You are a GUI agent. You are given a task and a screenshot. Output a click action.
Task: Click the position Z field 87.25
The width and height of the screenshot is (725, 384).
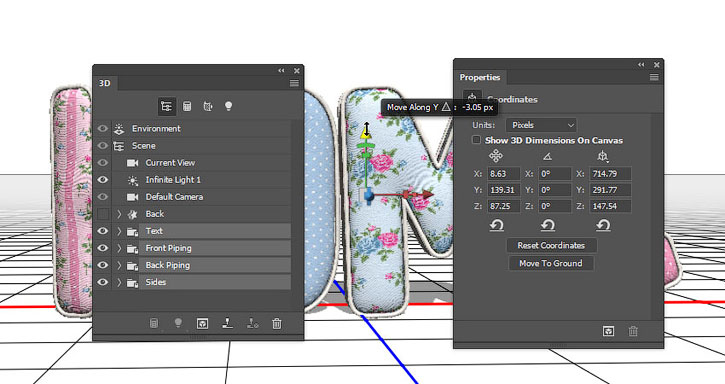[504, 206]
